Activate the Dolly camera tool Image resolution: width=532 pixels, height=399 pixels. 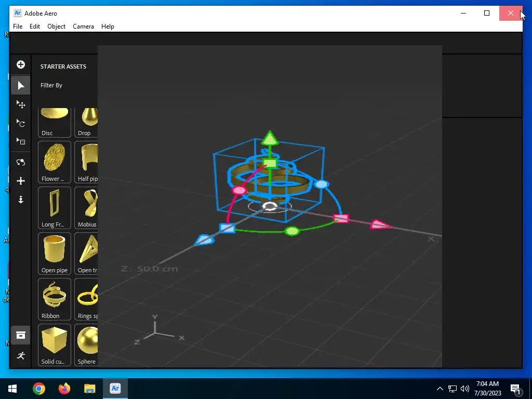[x=21, y=199]
